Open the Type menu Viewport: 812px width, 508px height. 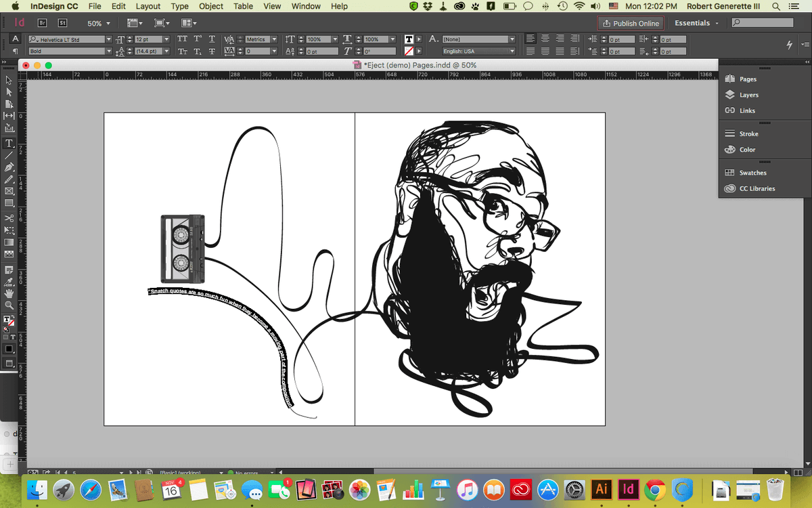pos(180,6)
